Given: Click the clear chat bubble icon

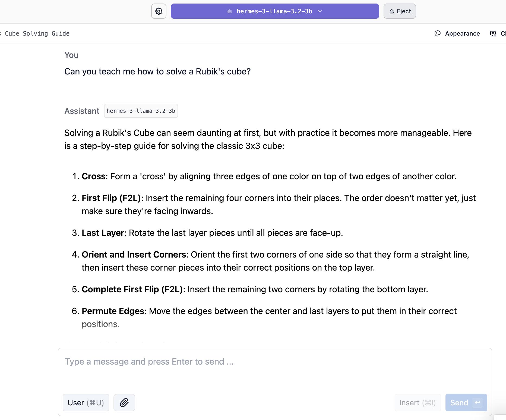Looking at the screenshot, I should pos(493,34).
